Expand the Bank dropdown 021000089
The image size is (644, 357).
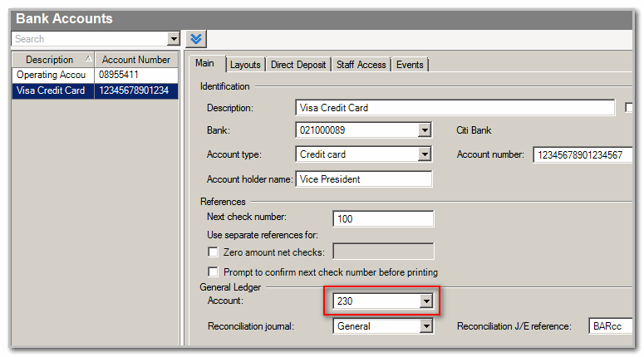[425, 130]
